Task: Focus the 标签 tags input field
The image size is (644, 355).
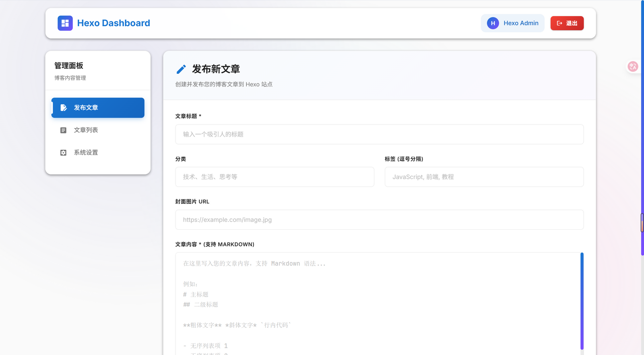Action: click(x=484, y=177)
